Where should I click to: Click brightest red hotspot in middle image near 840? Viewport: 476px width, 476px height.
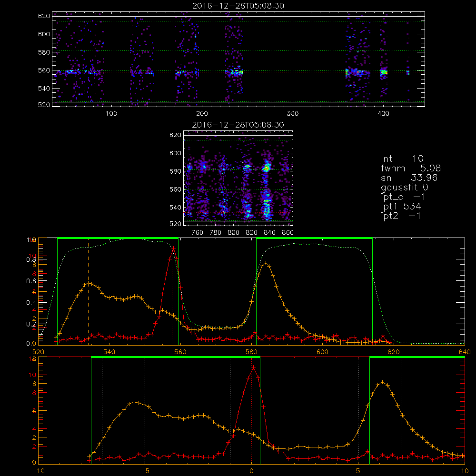click(267, 168)
